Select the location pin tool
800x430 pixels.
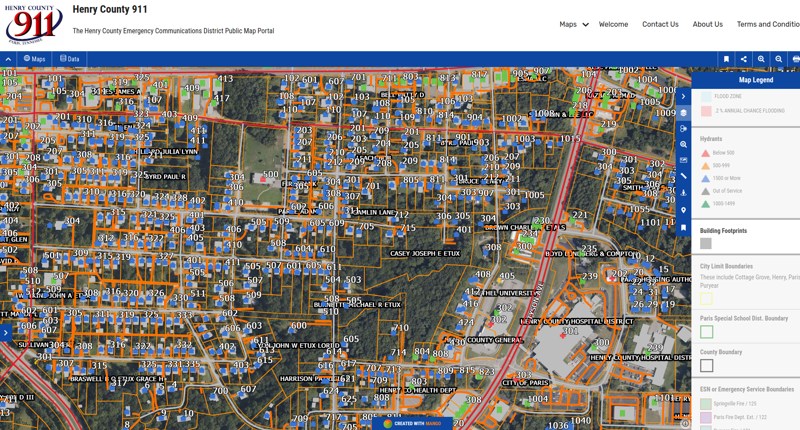point(683,210)
